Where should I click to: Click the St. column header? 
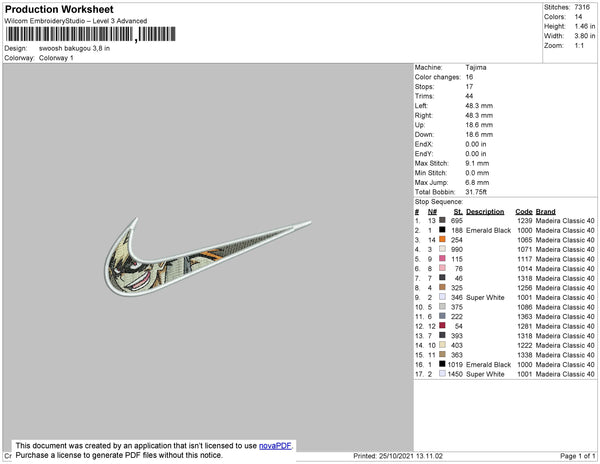coord(458,212)
